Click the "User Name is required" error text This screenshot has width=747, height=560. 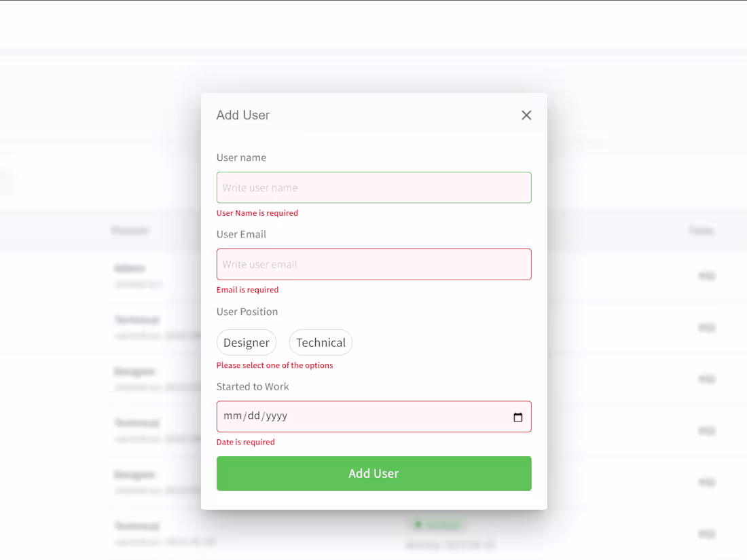[x=257, y=213]
